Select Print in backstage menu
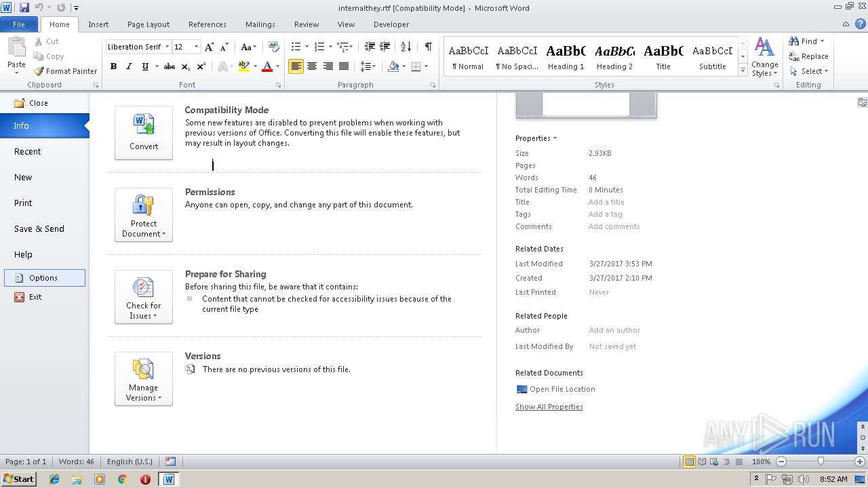The image size is (868, 488). pos(45,203)
